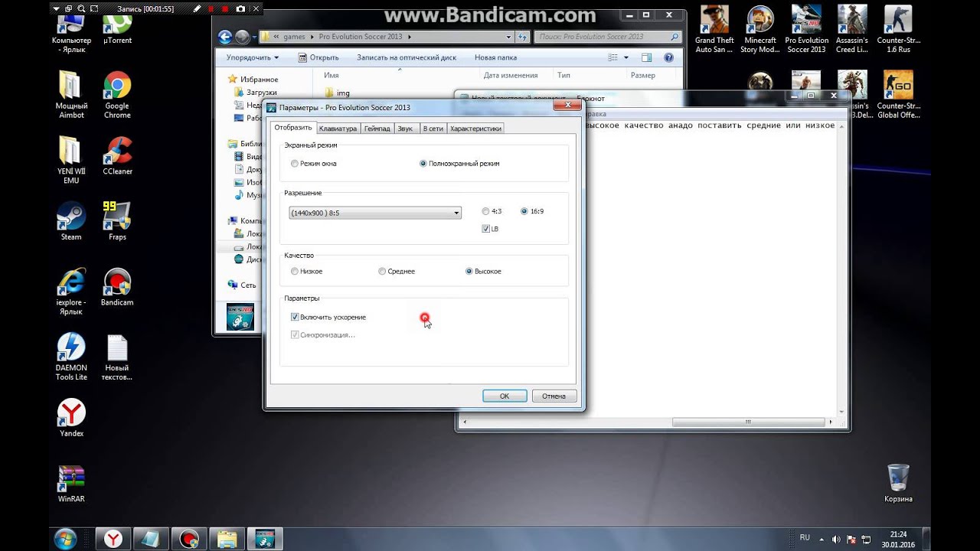Viewport: 980px width, 551px height.
Task: Open the WinRAR desktop icon
Action: click(x=71, y=484)
